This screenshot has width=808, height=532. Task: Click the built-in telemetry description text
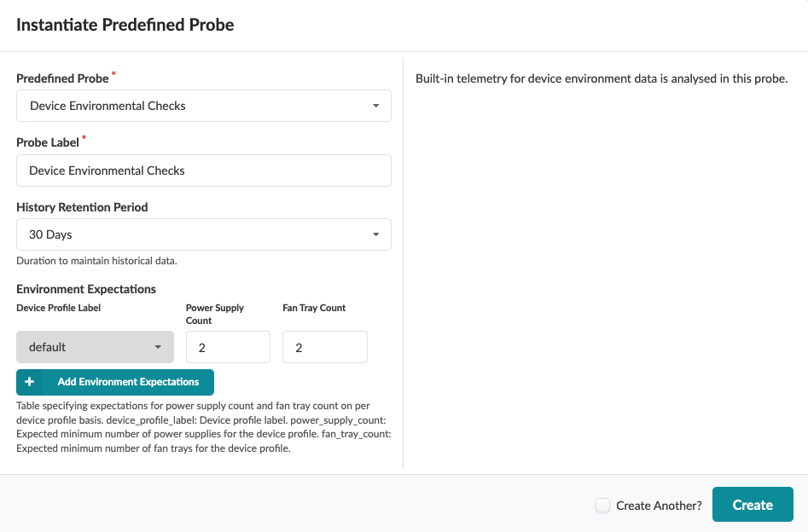click(601, 79)
